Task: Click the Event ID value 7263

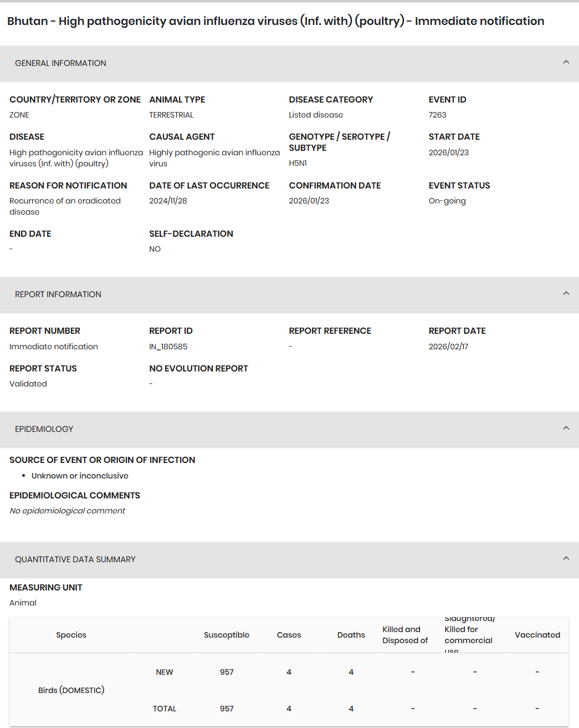Action: pyautogui.click(x=437, y=115)
